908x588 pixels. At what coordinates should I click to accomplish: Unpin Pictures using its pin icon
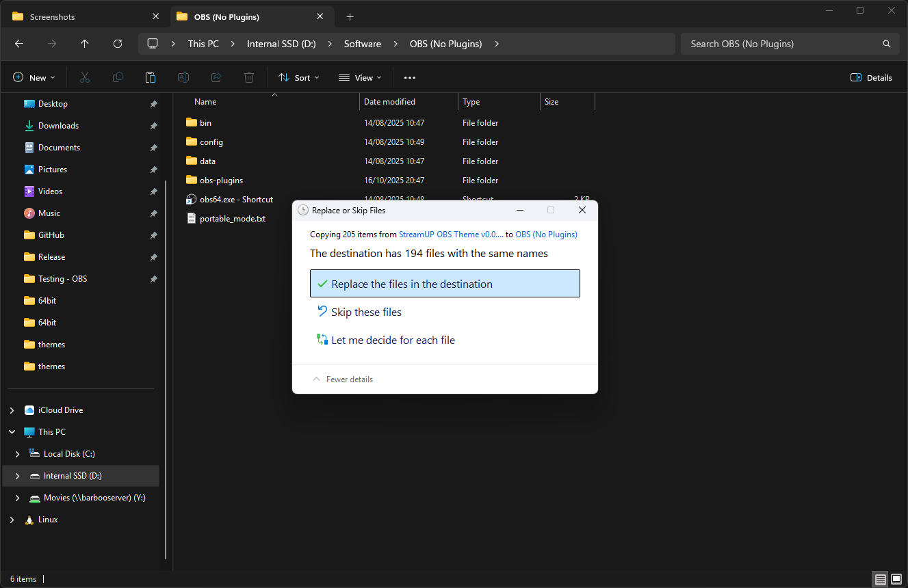click(153, 170)
